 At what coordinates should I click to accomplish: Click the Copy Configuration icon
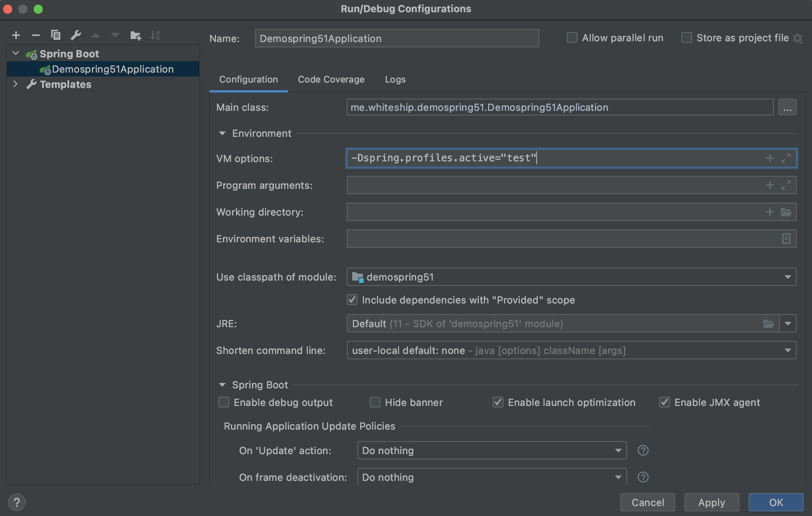[x=56, y=36]
